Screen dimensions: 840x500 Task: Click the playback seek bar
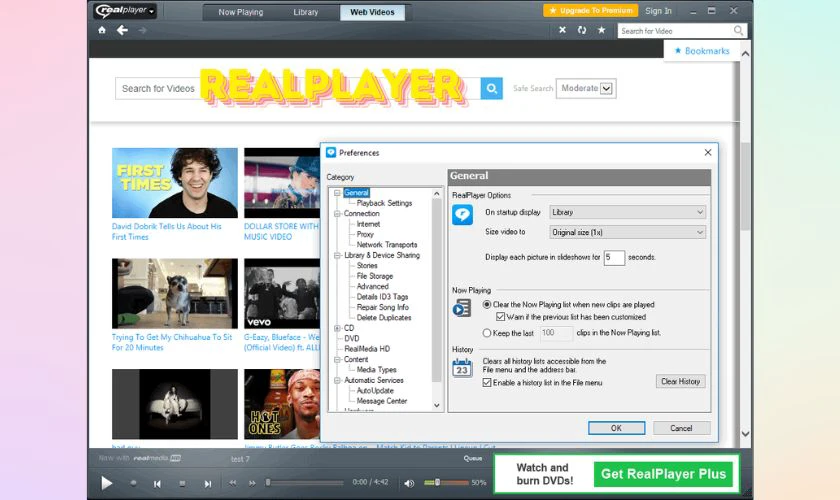pos(304,483)
